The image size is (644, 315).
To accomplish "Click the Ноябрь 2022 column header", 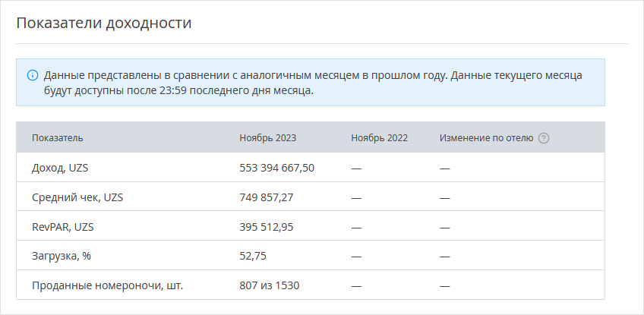I will (x=380, y=138).
